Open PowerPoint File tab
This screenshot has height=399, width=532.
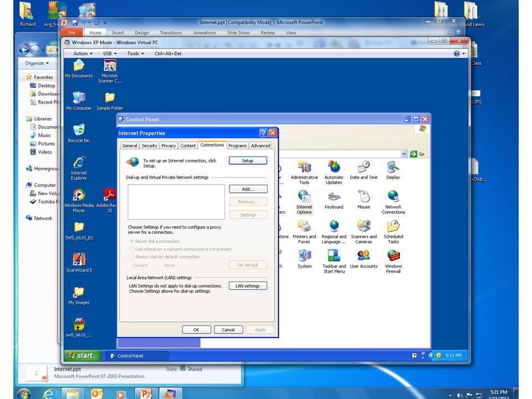pyautogui.click(x=71, y=33)
